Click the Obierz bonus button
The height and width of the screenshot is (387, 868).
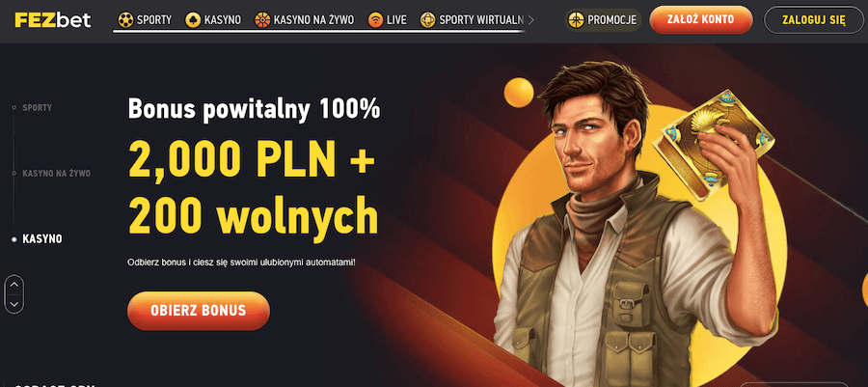tap(198, 311)
